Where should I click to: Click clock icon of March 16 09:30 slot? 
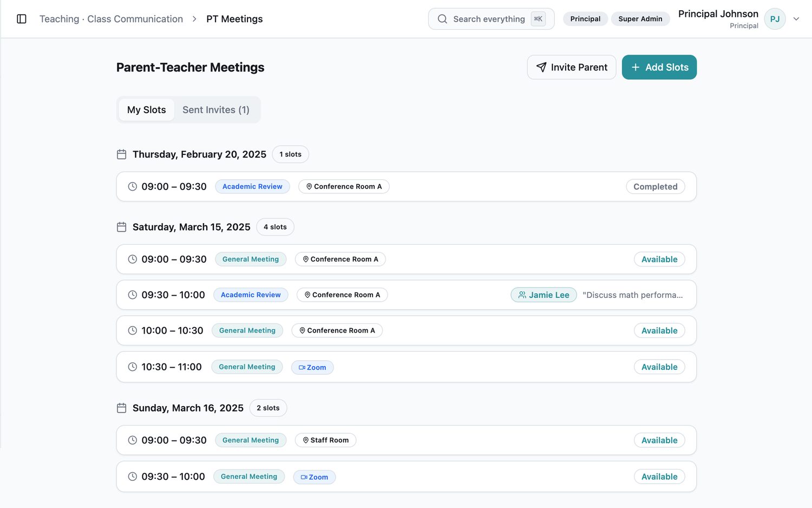132,477
